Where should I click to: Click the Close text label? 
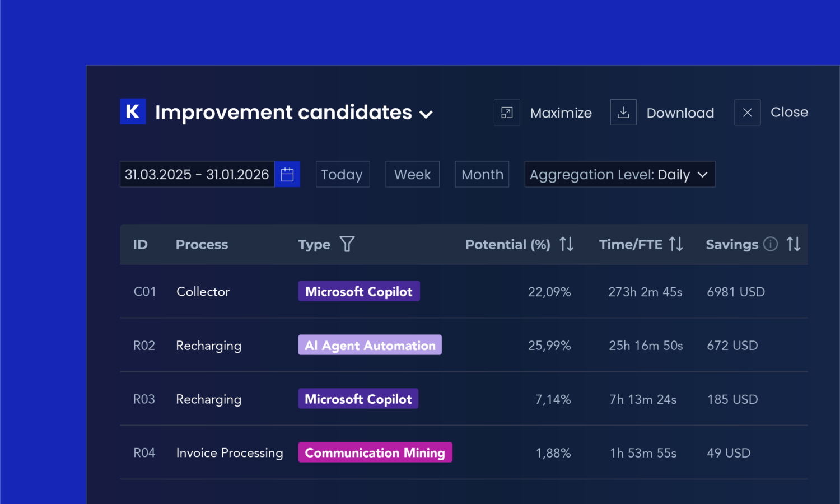[x=790, y=112]
